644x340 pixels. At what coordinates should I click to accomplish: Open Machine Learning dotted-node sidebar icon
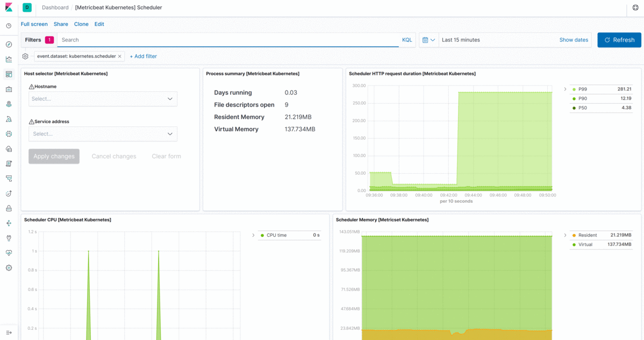coord(9,134)
